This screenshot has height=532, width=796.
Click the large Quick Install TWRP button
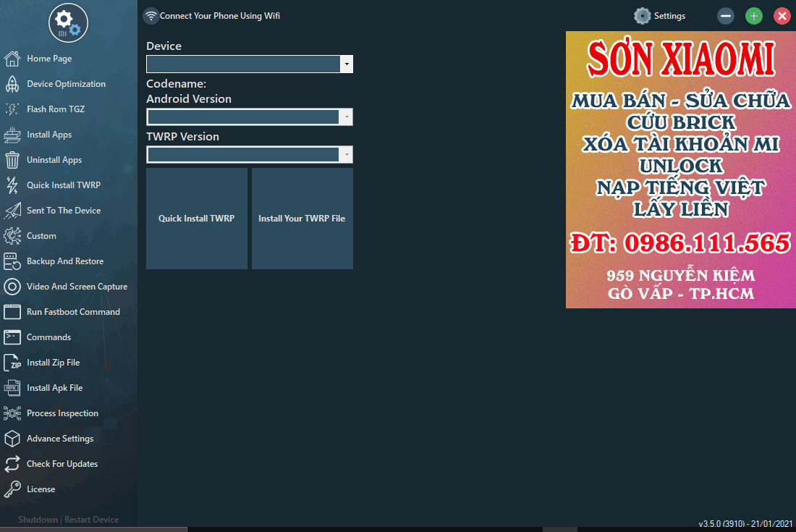tap(196, 219)
